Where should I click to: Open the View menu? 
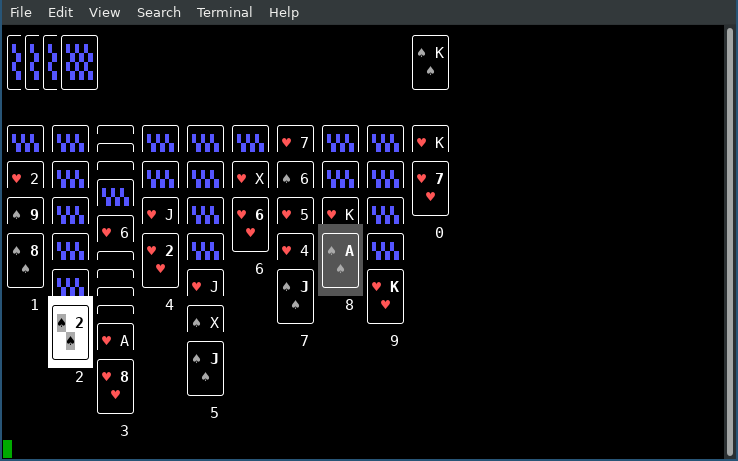coord(104,12)
